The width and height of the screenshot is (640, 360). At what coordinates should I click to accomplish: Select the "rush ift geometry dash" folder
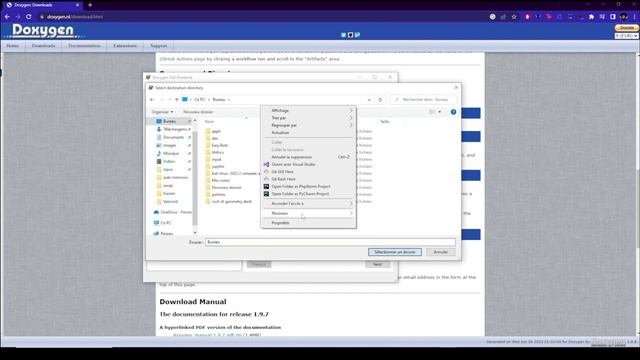[229, 202]
